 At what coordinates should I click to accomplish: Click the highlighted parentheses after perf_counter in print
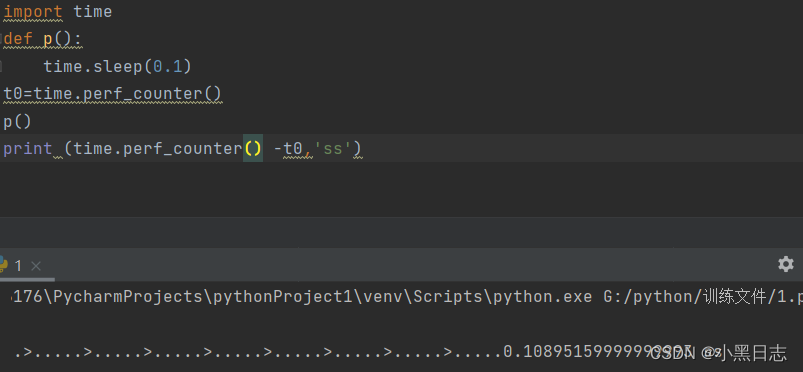253,149
